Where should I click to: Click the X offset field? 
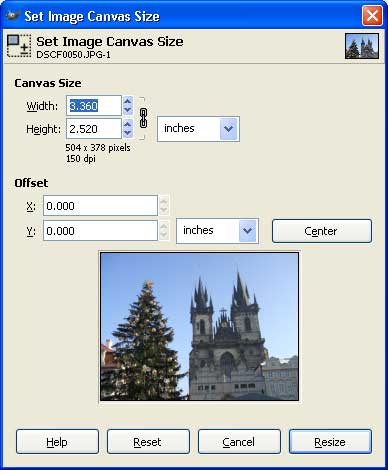100,206
